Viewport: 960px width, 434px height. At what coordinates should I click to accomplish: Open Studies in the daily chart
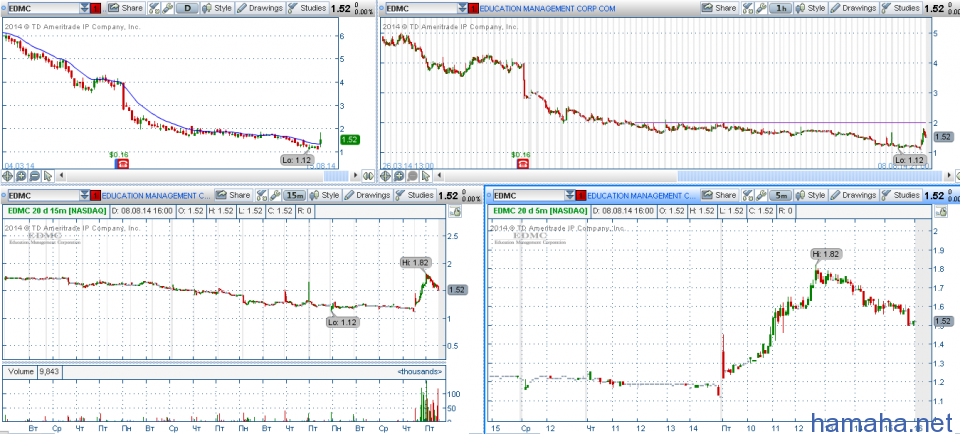[306, 9]
